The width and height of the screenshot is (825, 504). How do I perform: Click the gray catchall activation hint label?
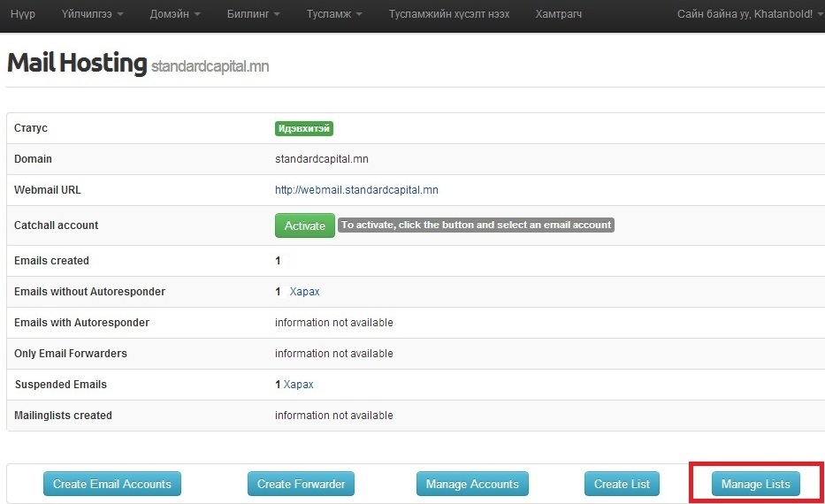(476, 225)
